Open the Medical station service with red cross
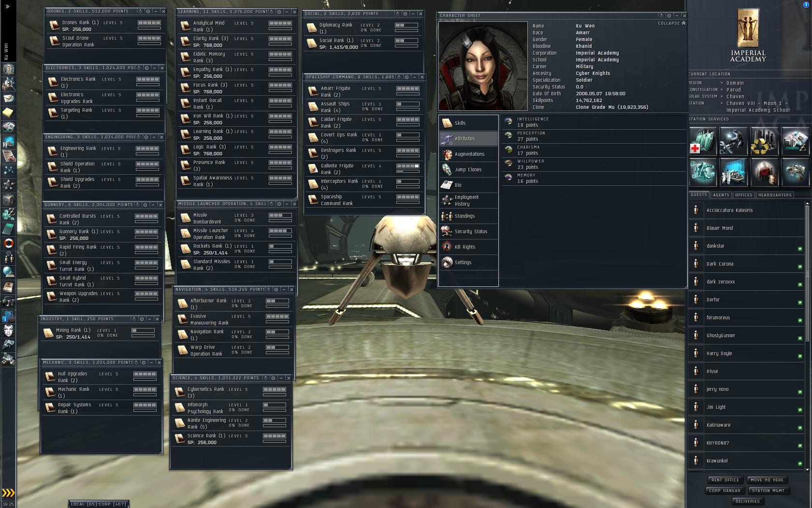This screenshot has width=812, height=508. click(x=703, y=140)
